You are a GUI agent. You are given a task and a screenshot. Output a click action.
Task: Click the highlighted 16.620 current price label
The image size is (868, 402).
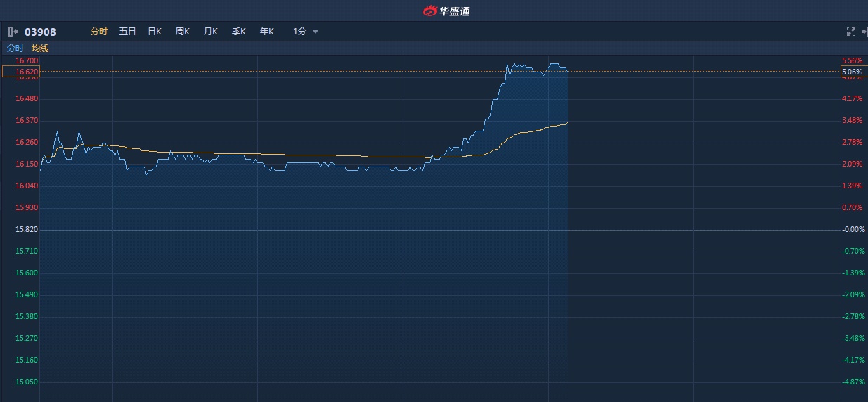click(21, 72)
